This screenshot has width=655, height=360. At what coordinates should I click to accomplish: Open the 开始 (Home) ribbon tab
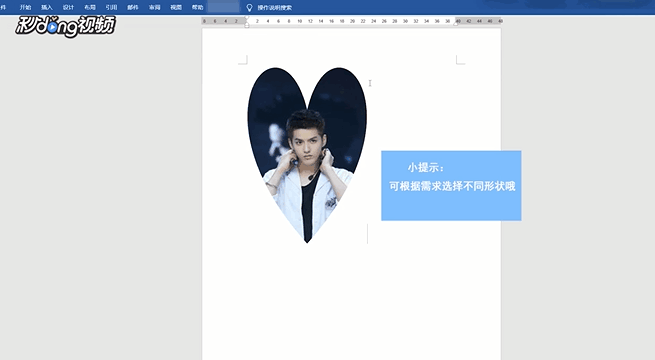pyautogui.click(x=25, y=7)
